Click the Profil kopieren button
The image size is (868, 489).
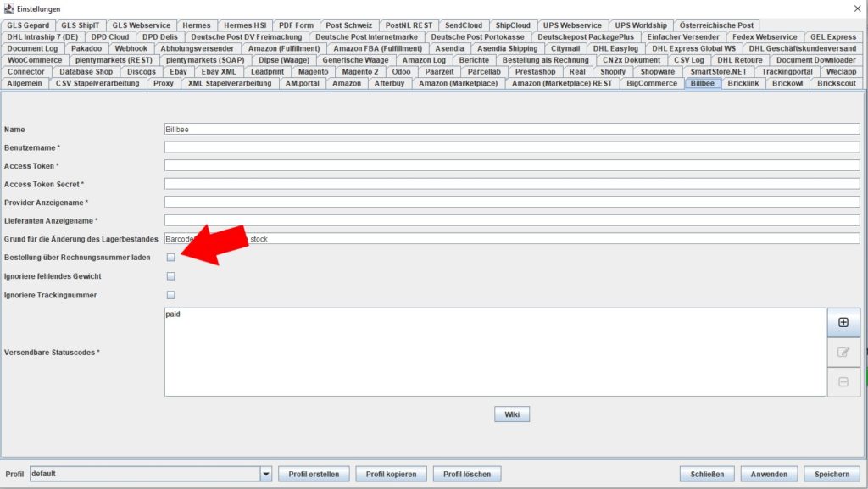(x=392, y=474)
